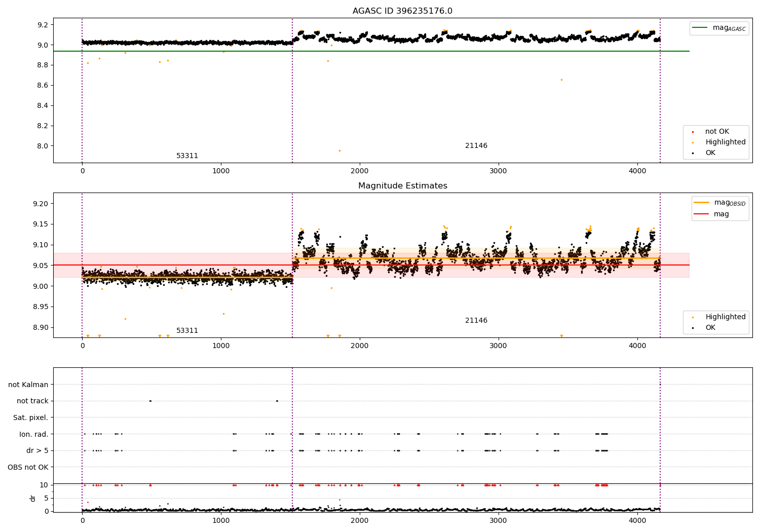The image size is (760, 532).
Task: Click the "Ion. rad." row label
Action: [34, 434]
